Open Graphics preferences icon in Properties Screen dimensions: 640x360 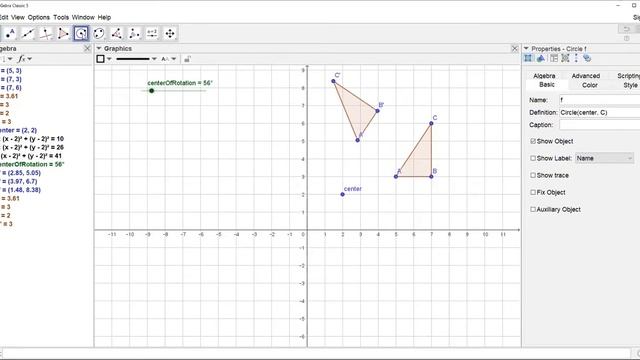tap(541, 58)
